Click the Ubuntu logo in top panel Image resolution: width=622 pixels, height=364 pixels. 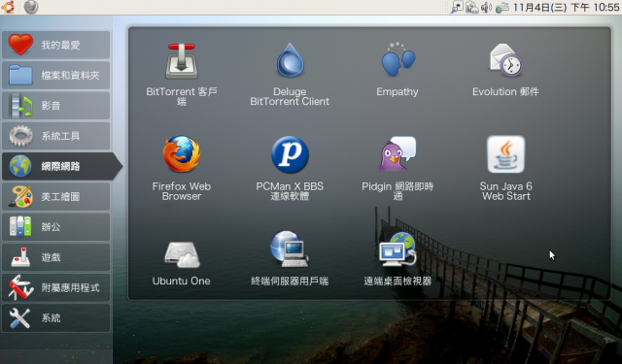click(x=8, y=7)
